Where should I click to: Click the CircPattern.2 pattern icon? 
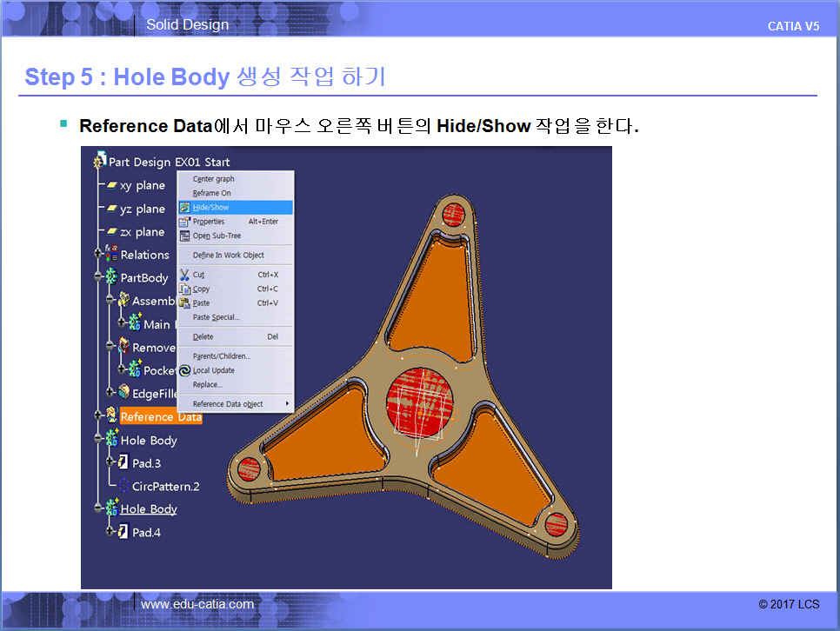point(123,486)
